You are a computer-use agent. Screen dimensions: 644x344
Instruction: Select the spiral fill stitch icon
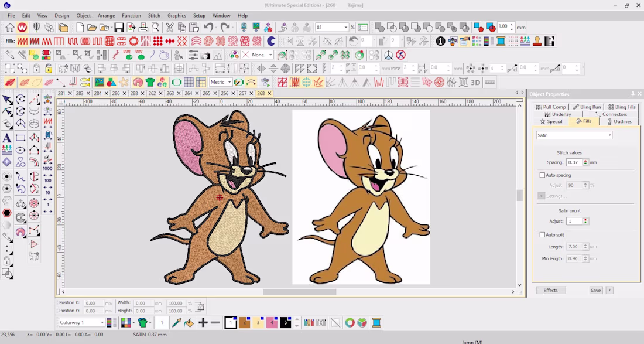pos(208,41)
